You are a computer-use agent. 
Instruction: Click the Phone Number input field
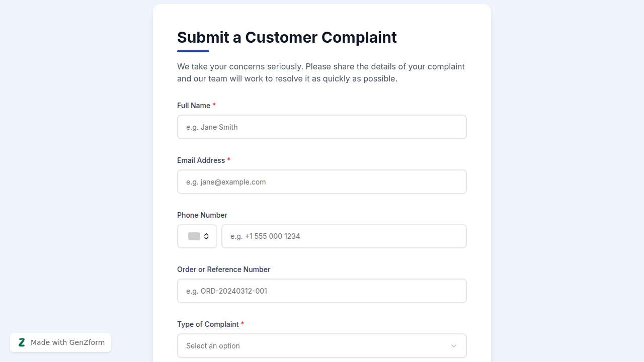coord(344,236)
